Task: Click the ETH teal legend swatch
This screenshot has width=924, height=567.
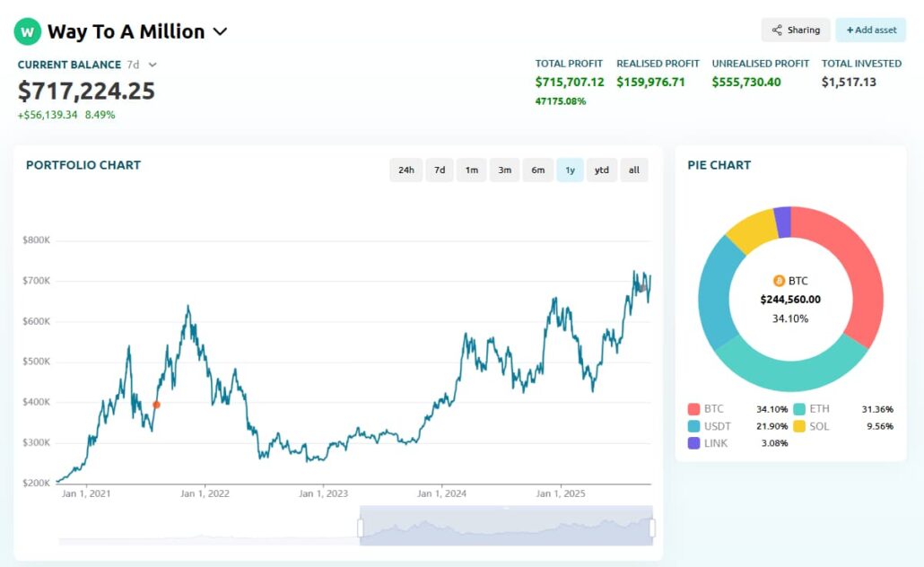Action: point(799,409)
